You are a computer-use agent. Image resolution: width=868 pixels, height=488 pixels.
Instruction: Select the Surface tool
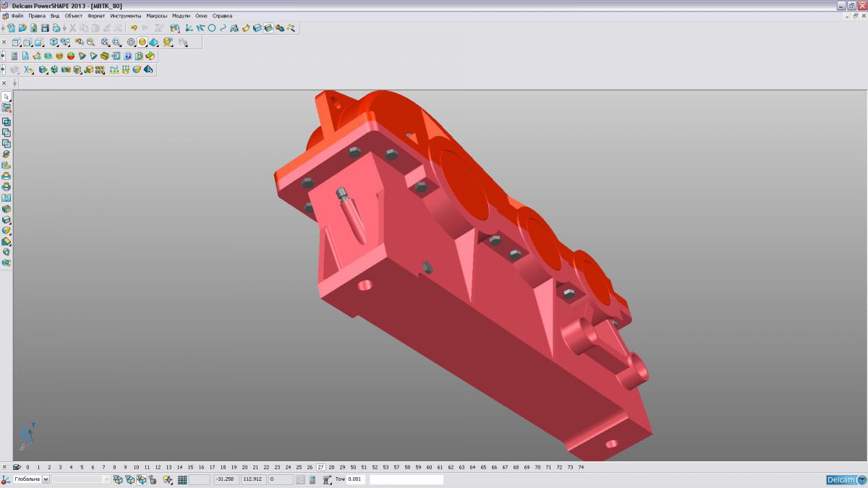(246, 27)
